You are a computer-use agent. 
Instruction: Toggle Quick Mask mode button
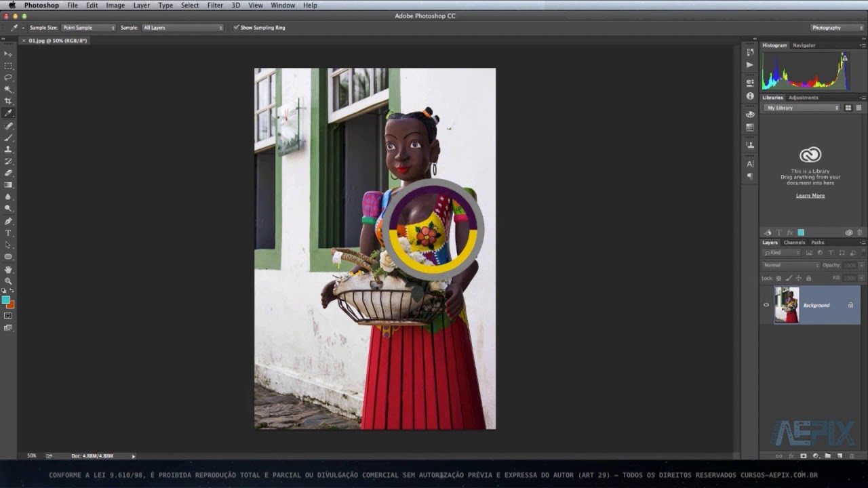coord(8,316)
